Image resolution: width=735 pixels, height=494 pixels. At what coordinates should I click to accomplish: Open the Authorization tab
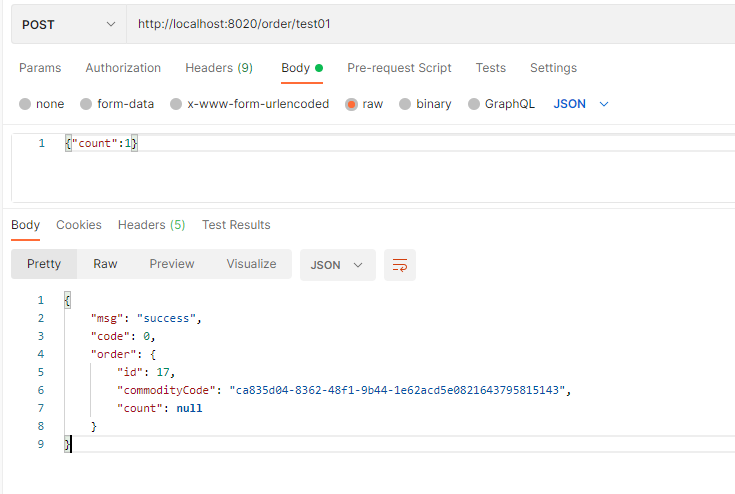123,68
